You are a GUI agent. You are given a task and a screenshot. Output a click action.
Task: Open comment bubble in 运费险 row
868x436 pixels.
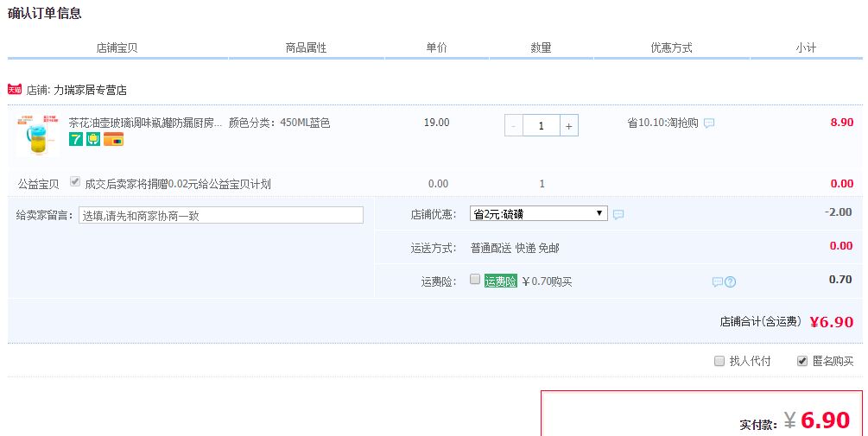click(x=718, y=282)
